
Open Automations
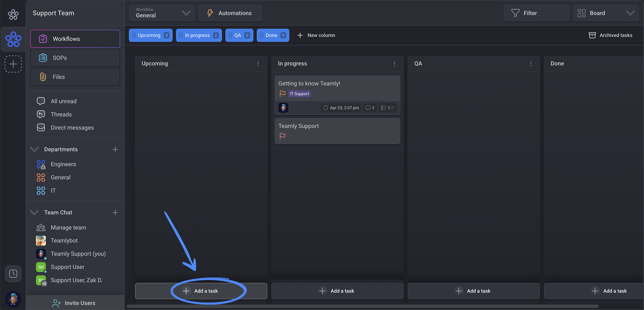[230, 13]
